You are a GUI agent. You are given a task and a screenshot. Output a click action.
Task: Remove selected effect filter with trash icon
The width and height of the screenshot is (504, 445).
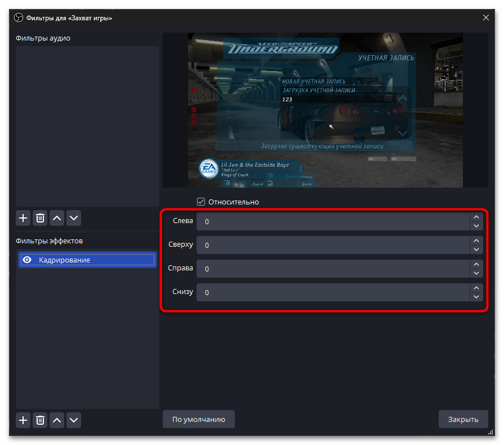40,420
